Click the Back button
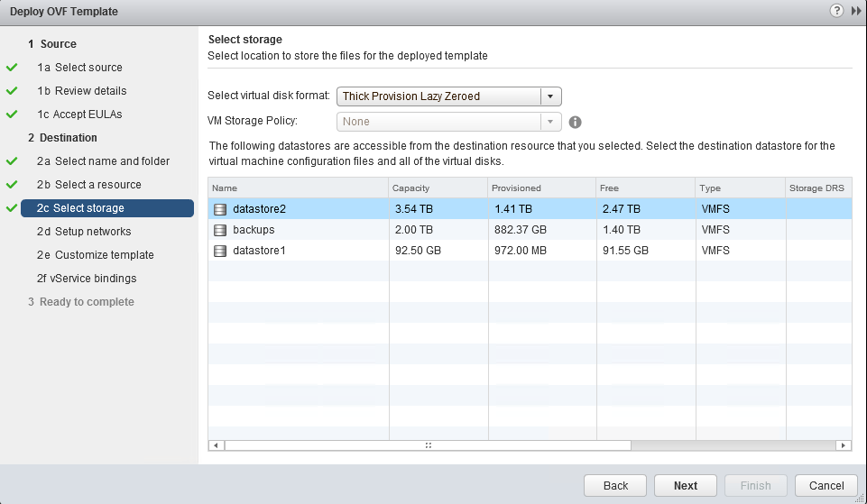 (615, 485)
